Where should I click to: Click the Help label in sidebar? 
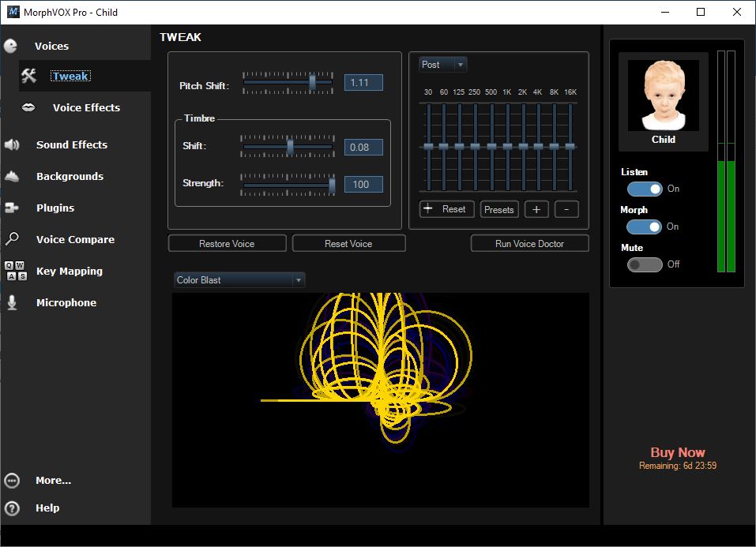coord(47,508)
